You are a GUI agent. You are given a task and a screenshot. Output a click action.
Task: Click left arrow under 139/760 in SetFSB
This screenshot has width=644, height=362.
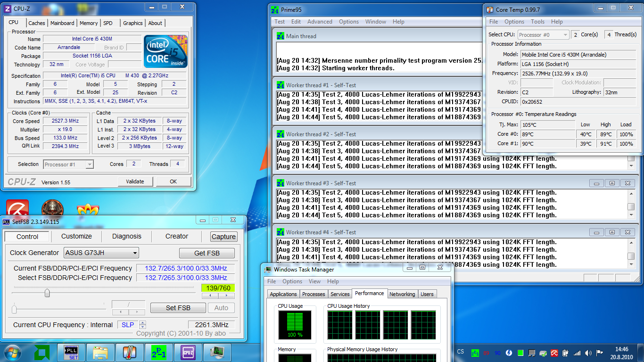210,296
